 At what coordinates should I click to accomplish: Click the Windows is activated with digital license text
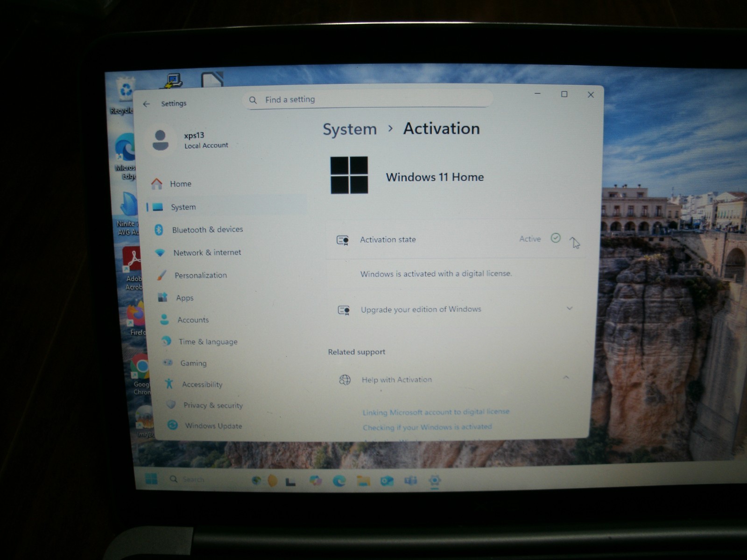coord(436,274)
